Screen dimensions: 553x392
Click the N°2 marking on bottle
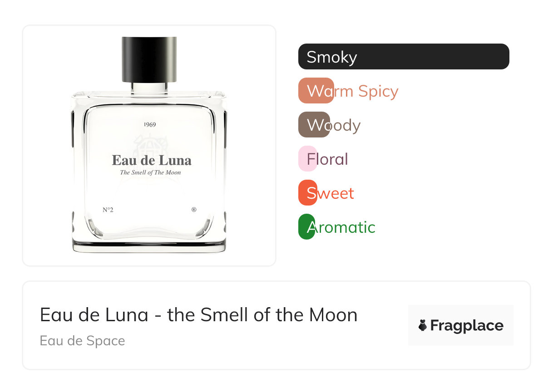(x=108, y=210)
